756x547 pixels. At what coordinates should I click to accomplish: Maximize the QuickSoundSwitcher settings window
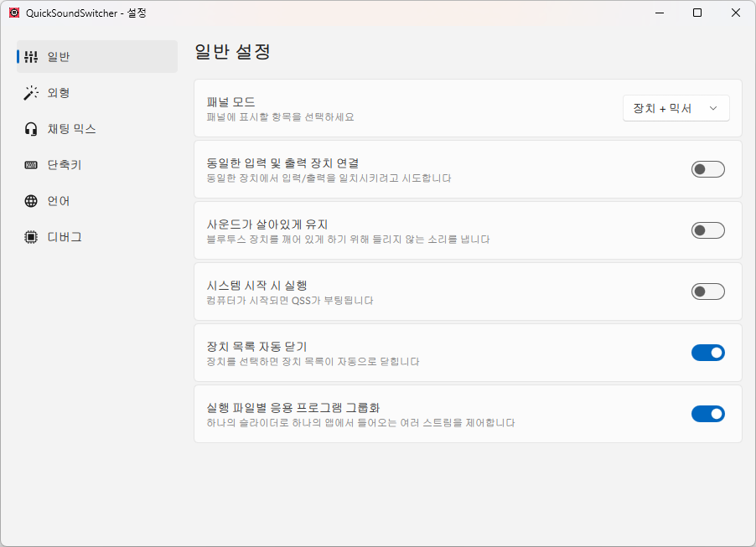tap(697, 13)
